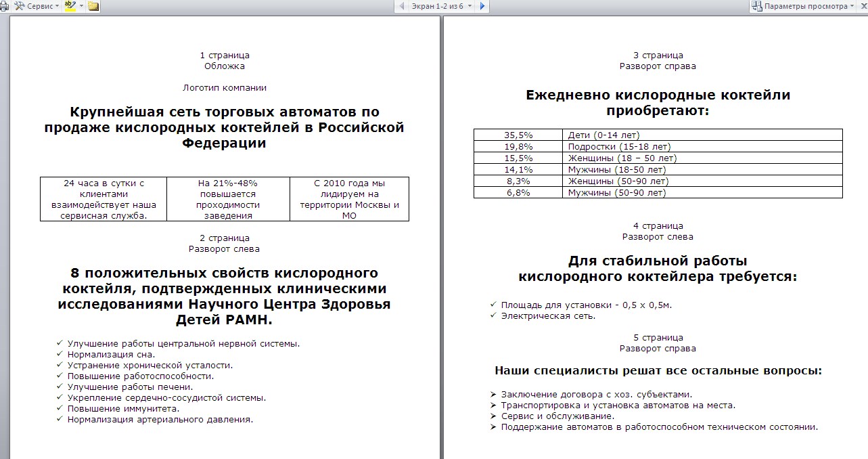The image size is (868, 459).
Task: Click the '5 страница' label
Action: [x=658, y=337]
